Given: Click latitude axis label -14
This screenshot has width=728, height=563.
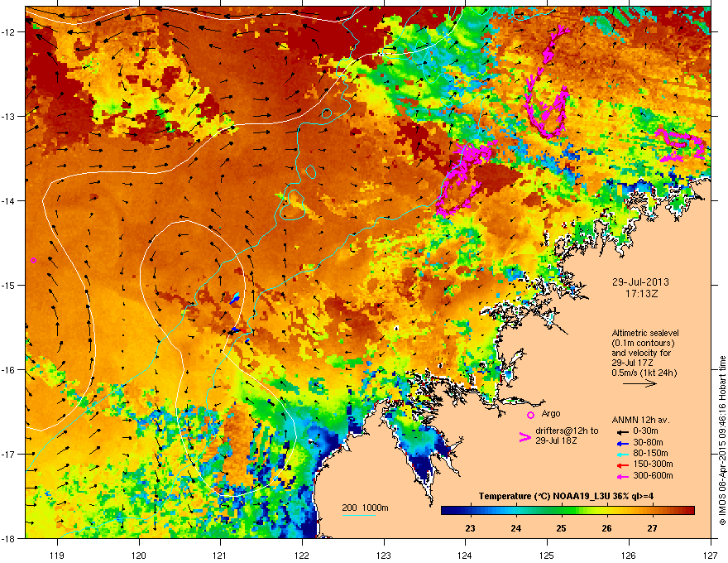Looking at the screenshot, I should [8, 200].
